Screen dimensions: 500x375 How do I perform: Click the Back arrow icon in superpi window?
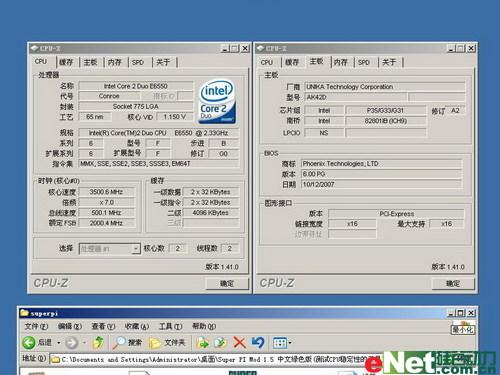click(x=29, y=342)
